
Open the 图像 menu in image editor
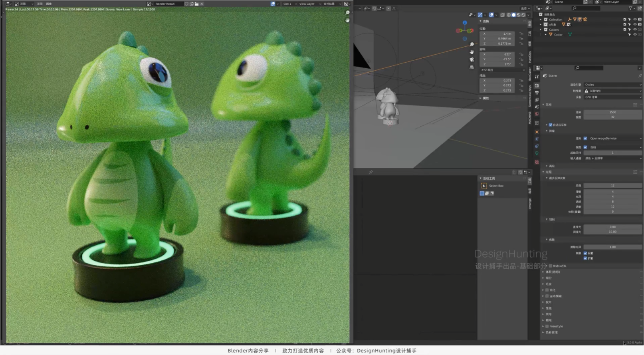point(49,4)
